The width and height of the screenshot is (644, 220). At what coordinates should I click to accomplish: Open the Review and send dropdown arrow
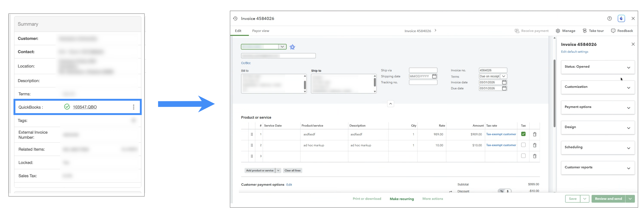(630, 199)
